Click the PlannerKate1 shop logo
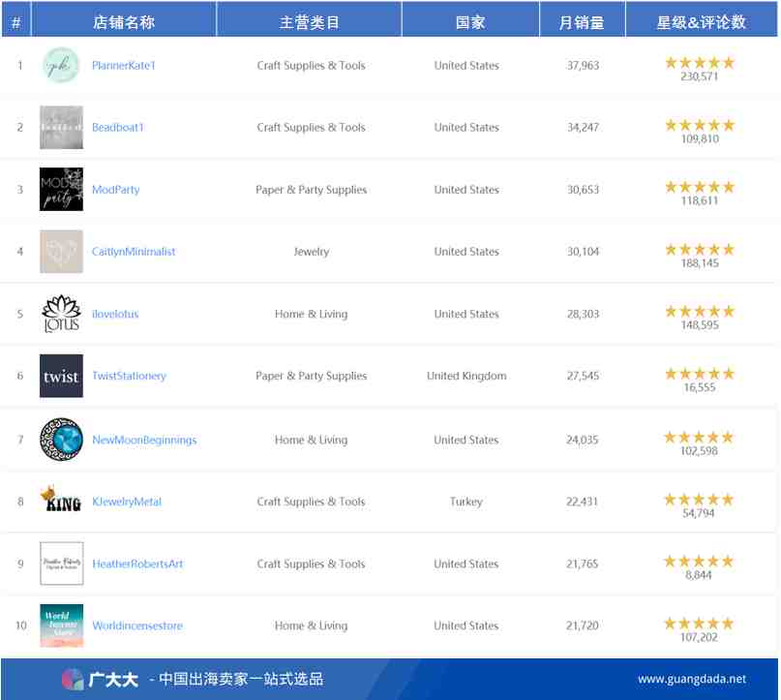Image resolution: width=781 pixels, height=700 pixels. click(x=61, y=65)
